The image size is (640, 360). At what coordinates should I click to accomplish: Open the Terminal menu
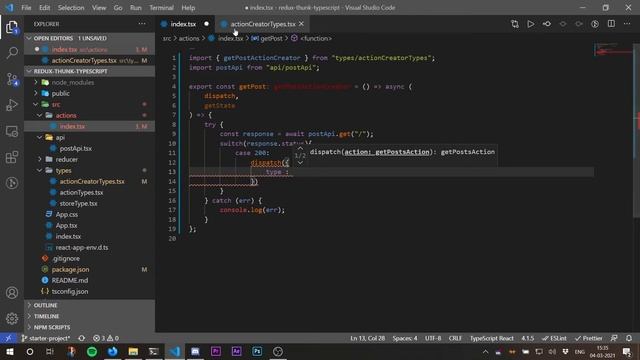click(x=161, y=7)
